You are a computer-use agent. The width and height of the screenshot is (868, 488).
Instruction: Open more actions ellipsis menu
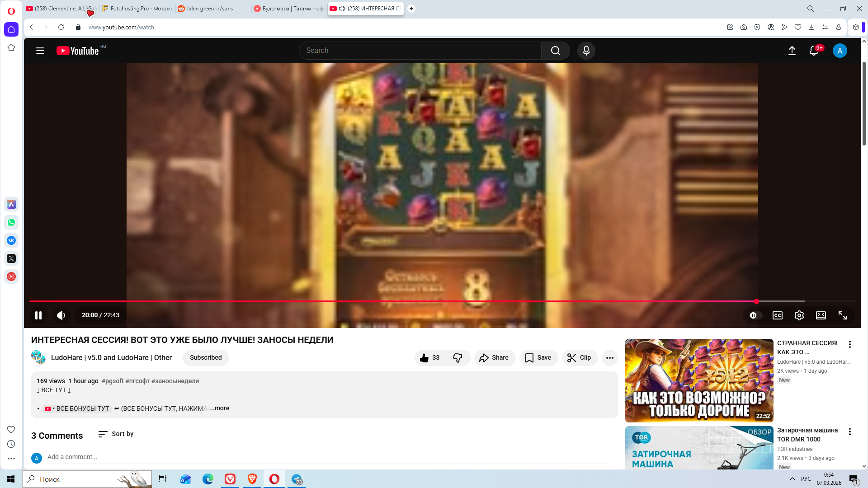pyautogui.click(x=609, y=357)
